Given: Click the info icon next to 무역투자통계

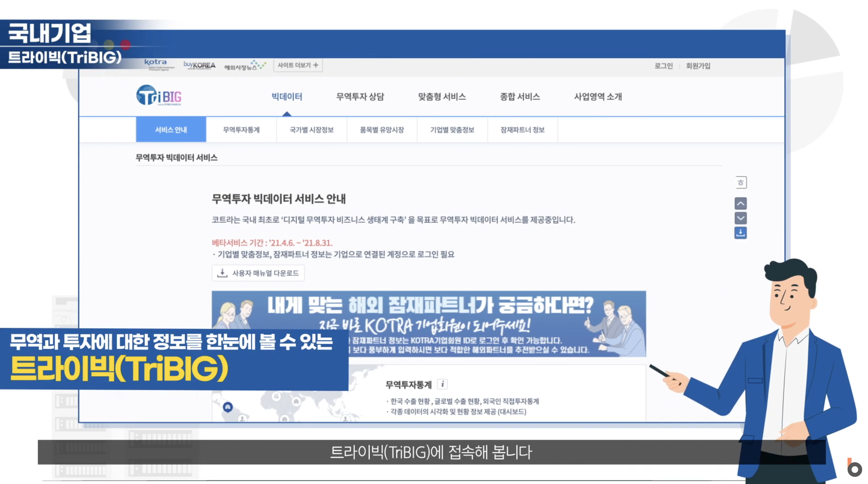Looking at the screenshot, I should 442,384.
